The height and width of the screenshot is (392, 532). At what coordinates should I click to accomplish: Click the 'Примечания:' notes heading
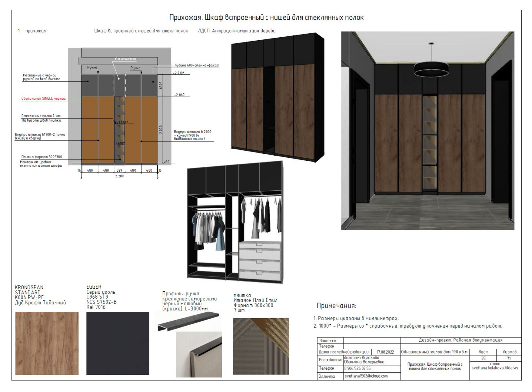[x=336, y=306]
